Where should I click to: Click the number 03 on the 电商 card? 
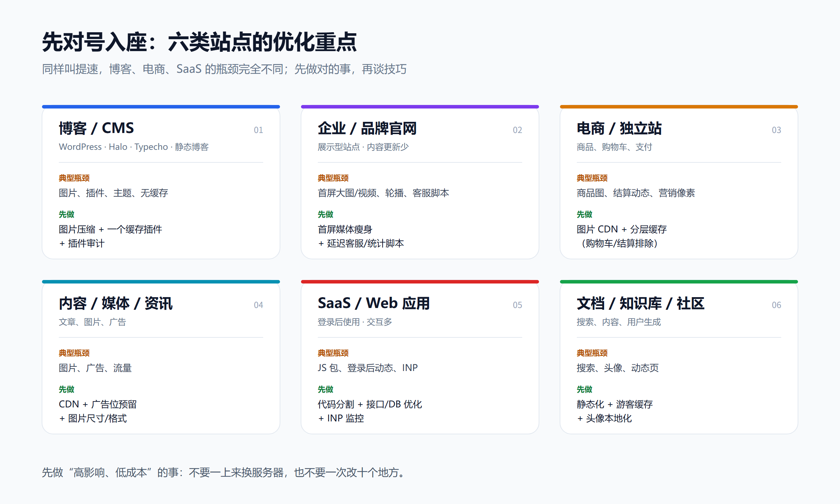(776, 130)
